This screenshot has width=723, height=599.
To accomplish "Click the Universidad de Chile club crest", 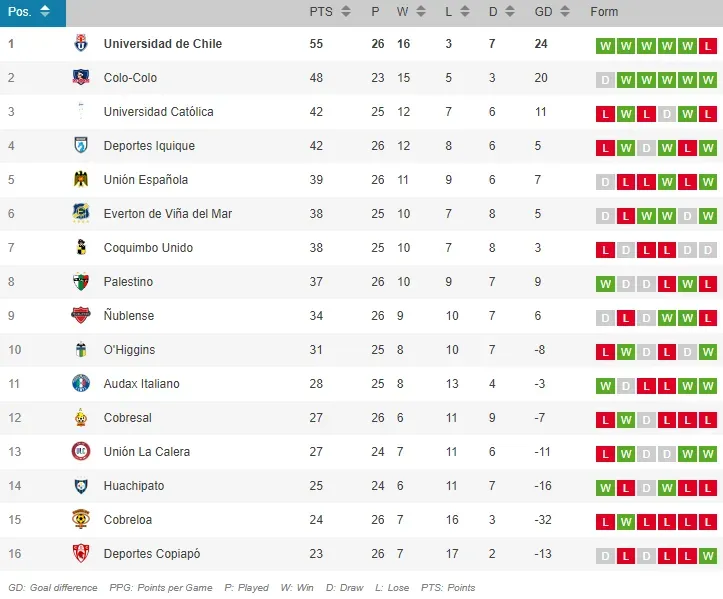I will pyautogui.click(x=81, y=44).
